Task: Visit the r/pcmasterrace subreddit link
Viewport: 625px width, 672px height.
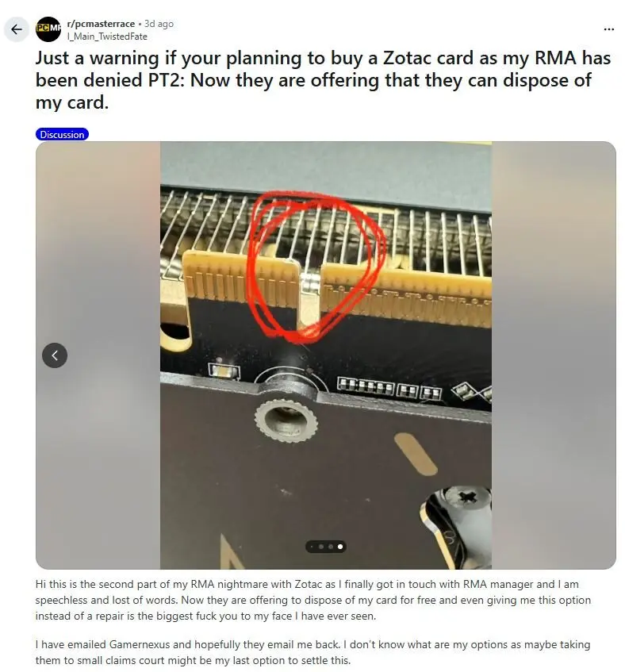Action: [x=101, y=24]
